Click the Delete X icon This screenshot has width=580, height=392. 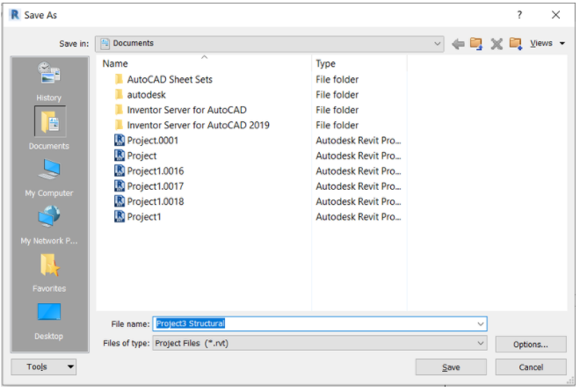point(497,44)
